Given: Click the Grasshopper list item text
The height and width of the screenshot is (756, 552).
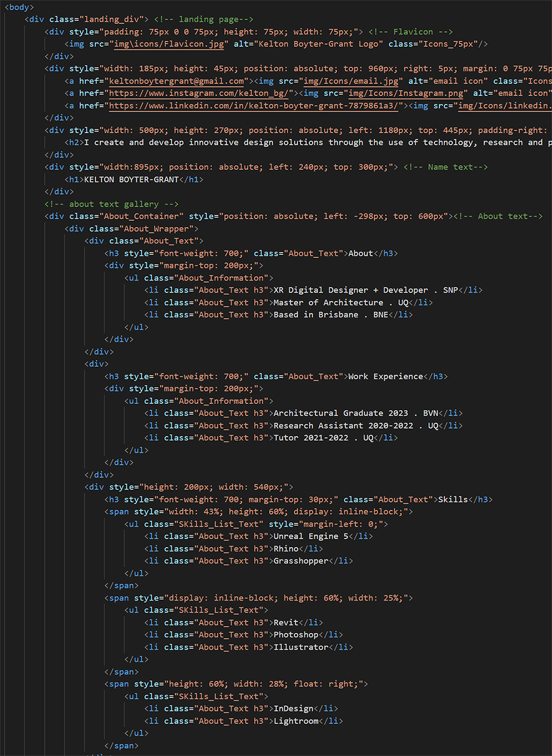Looking at the screenshot, I should pos(299,561).
